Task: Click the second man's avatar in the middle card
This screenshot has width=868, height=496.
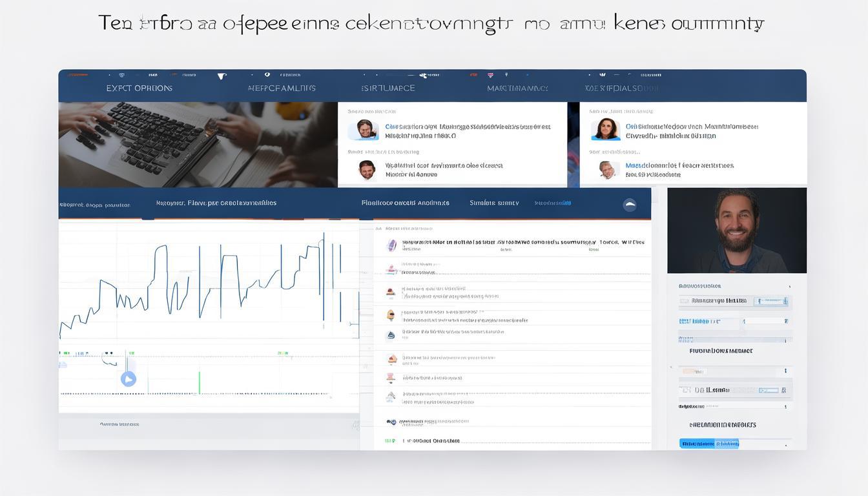Action: (367, 170)
